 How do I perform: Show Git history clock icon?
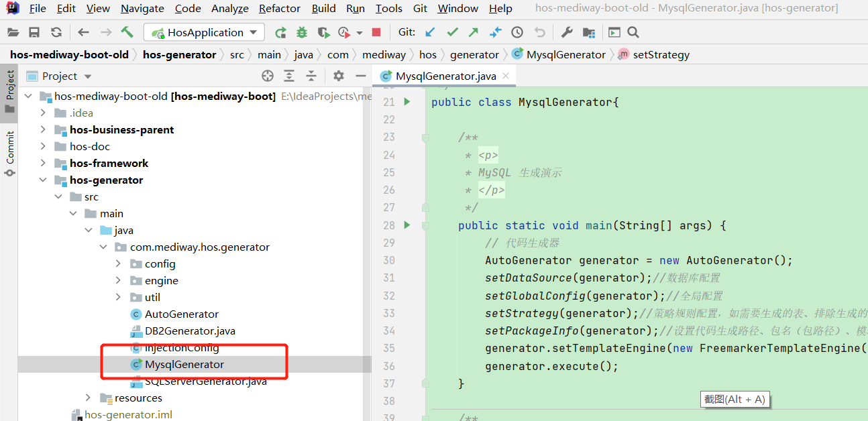517,32
